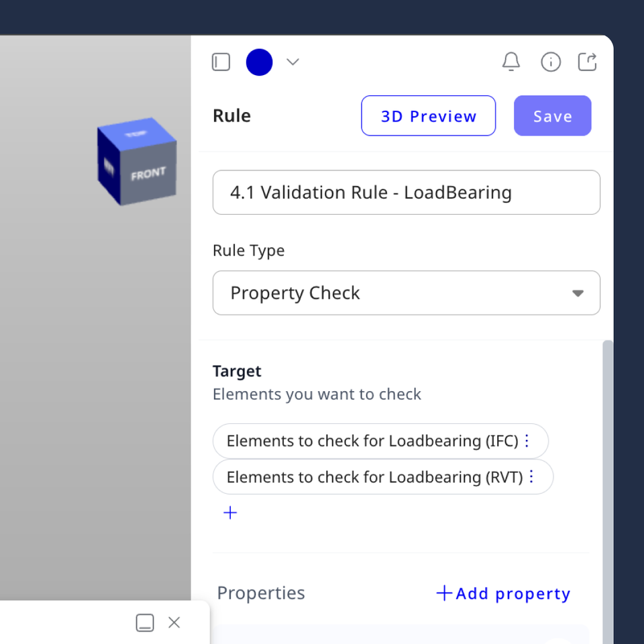The height and width of the screenshot is (644, 644).
Task: Expand the chevron next to the blue circle
Action: coord(292,62)
